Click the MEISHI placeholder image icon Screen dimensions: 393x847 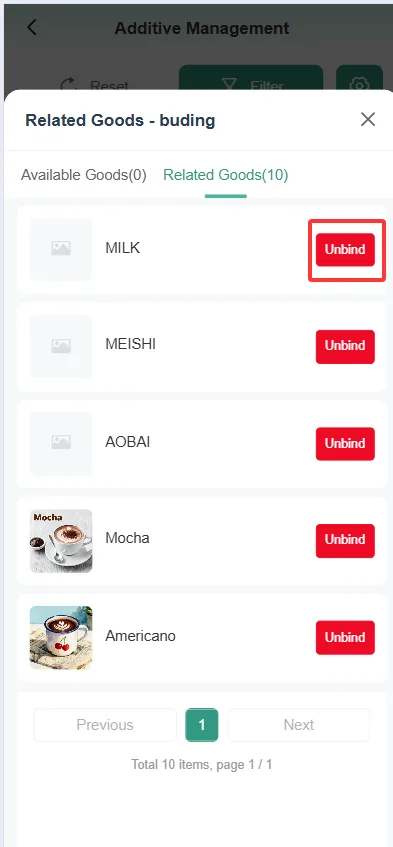coord(61,346)
